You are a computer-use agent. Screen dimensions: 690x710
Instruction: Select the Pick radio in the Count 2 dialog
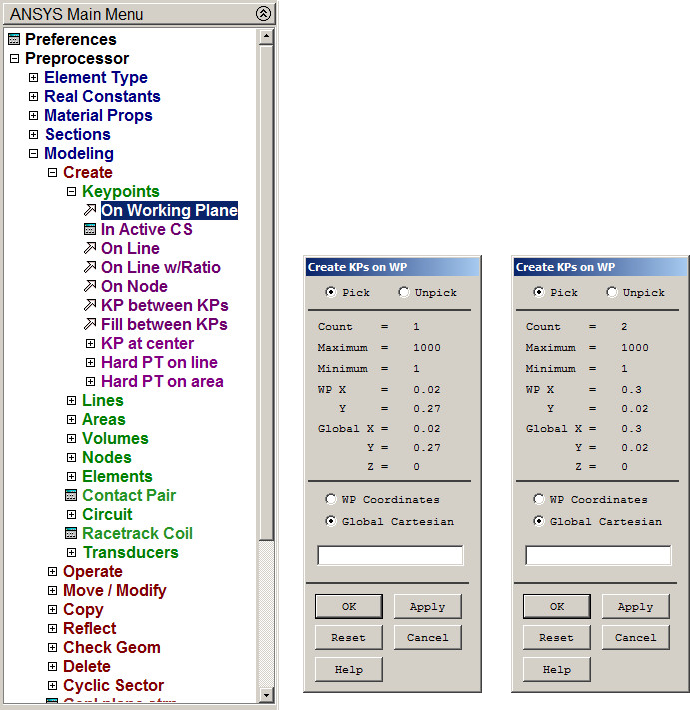tap(539, 292)
